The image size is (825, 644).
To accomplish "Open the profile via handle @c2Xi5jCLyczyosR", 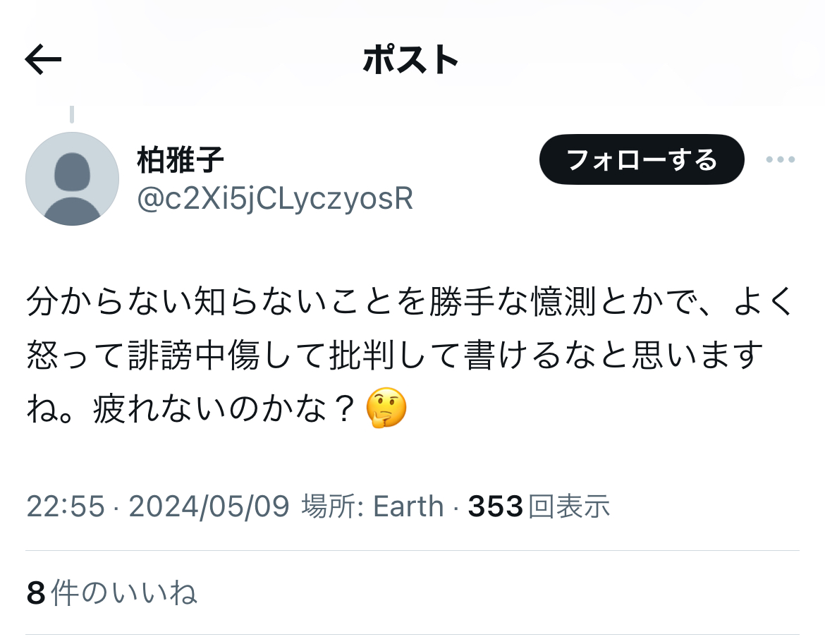I will (x=275, y=199).
